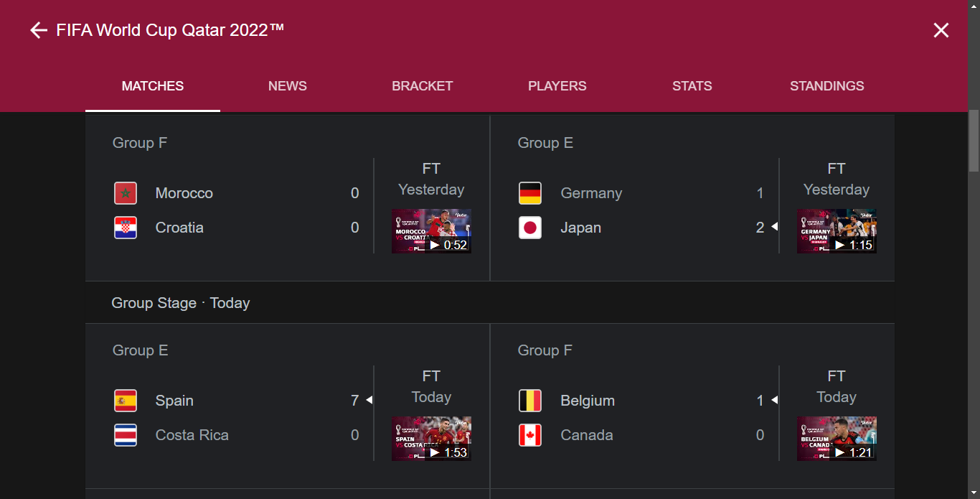This screenshot has height=499, width=980.
Task: Select the Germany flag icon
Action: tap(530, 192)
